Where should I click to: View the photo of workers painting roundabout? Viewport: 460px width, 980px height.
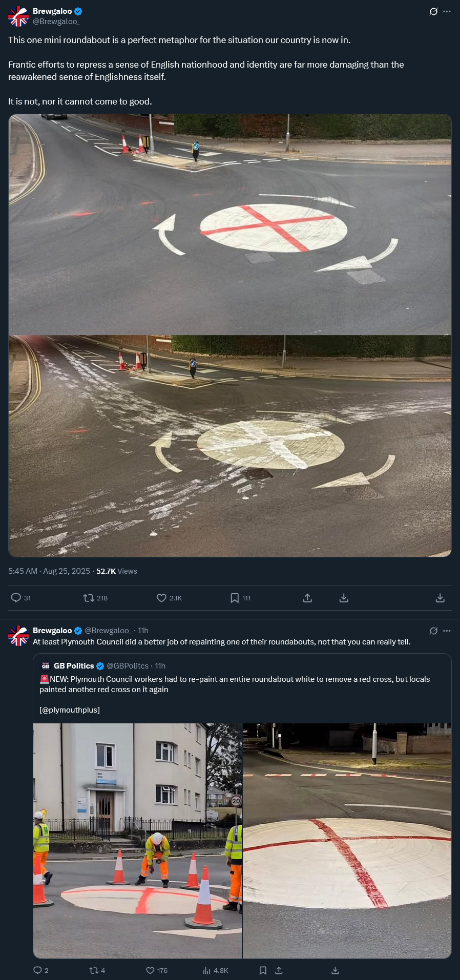[x=137, y=841]
